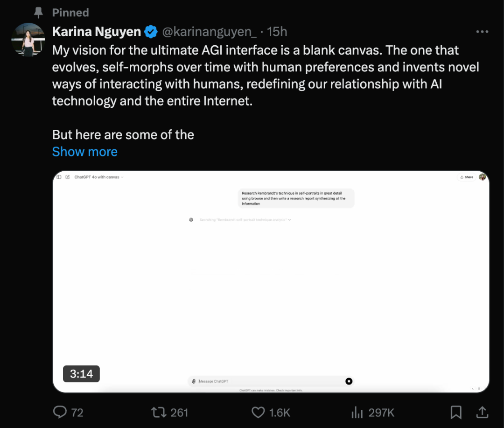
Task: Click the @karinanguyen_ handle
Action: pyautogui.click(x=209, y=32)
